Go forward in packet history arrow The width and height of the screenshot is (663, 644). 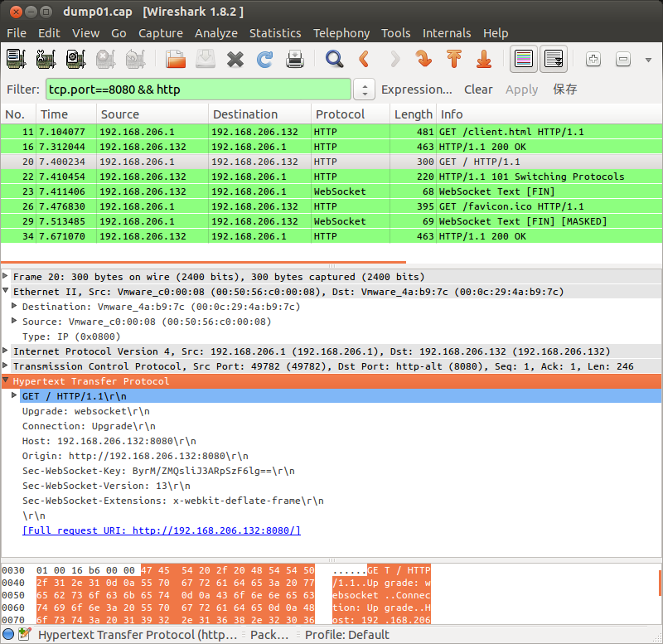click(394, 59)
